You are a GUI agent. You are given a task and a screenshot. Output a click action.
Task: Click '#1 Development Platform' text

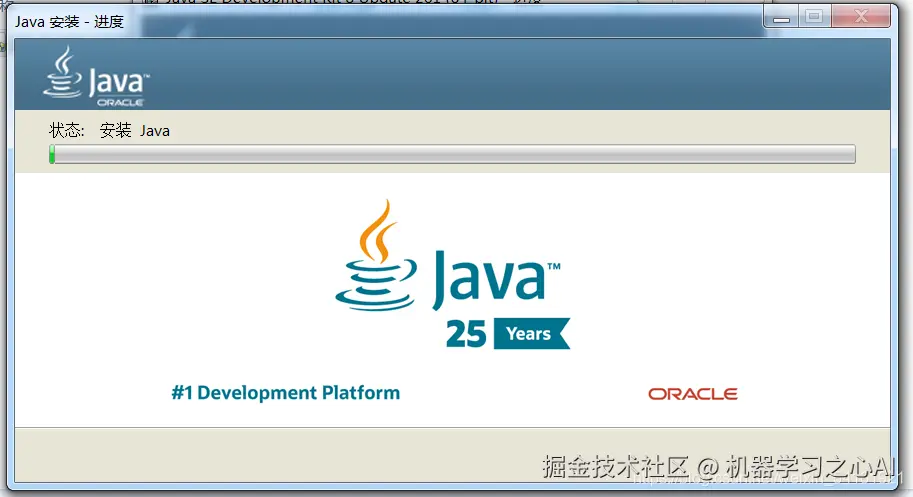click(x=286, y=393)
